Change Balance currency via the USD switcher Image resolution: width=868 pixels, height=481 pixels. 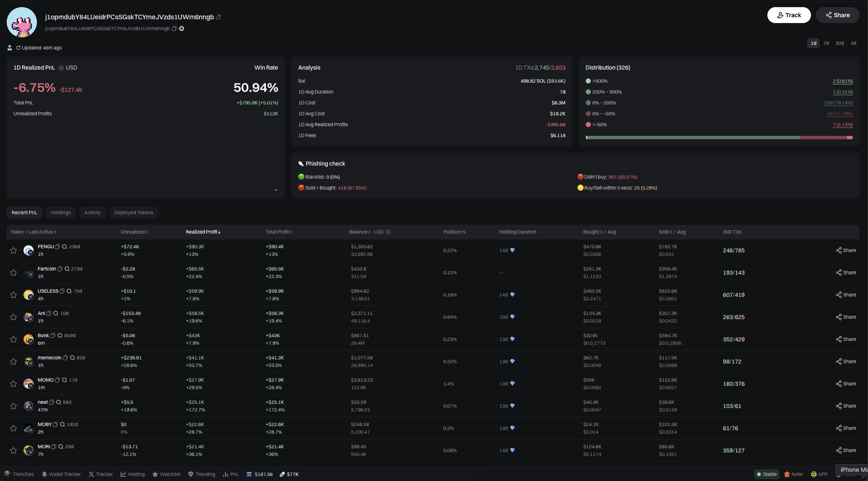tap(388, 231)
